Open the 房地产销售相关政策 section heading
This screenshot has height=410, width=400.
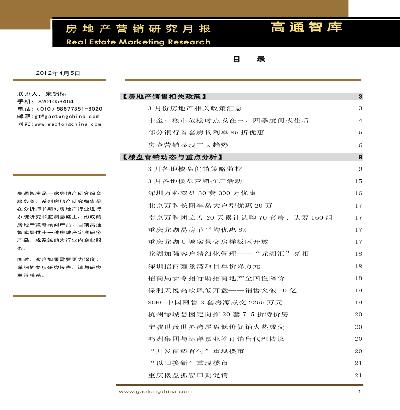point(163,97)
